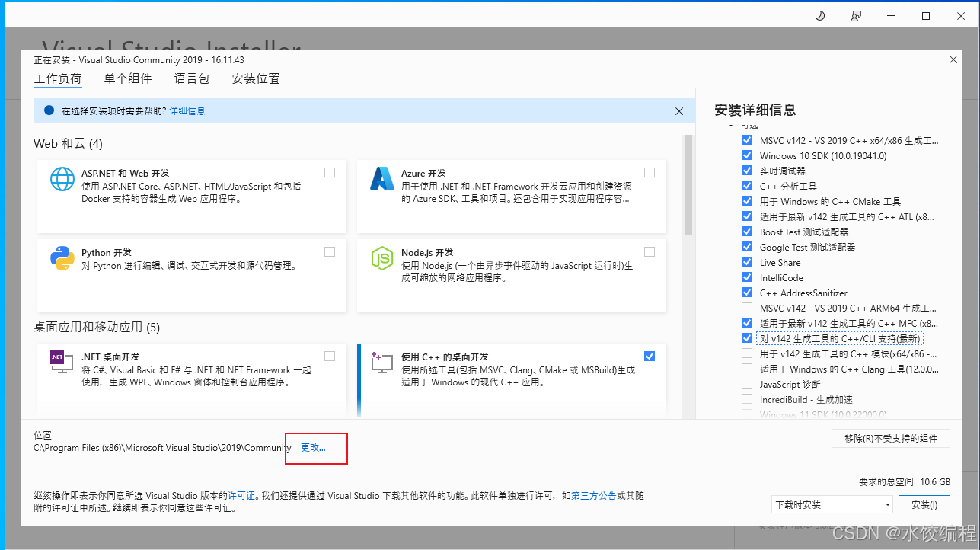Open 详细信息 help link
The width and height of the screenshot is (980, 550).
click(x=187, y=110)
